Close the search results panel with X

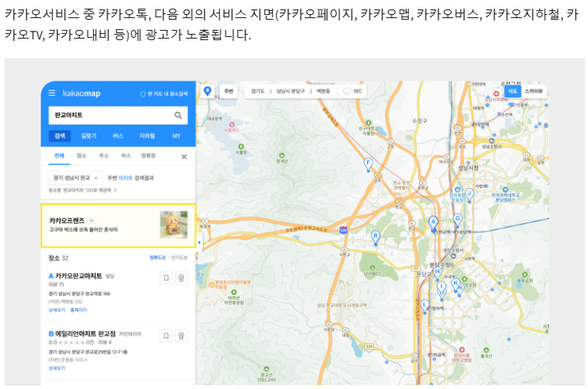pos(184,157)
